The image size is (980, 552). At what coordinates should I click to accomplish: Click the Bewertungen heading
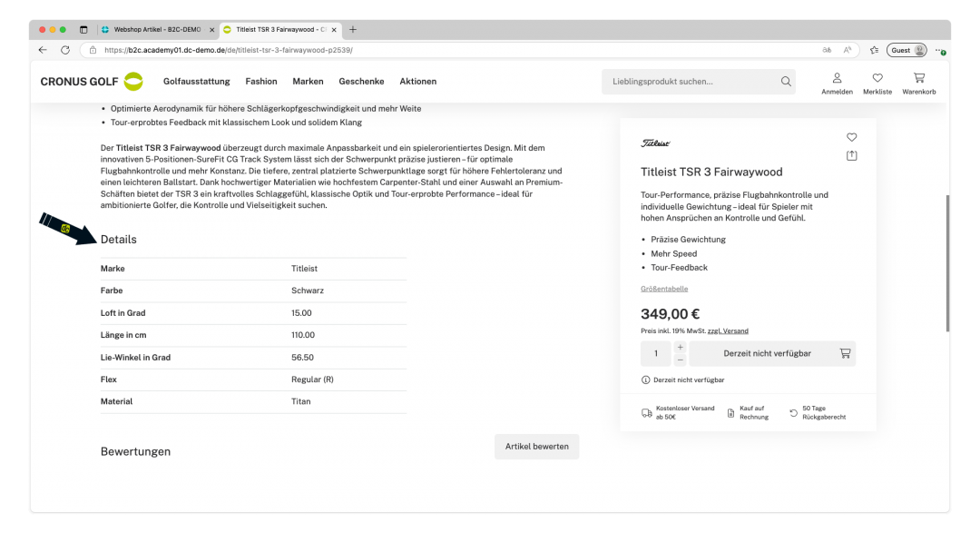coord(135,451)
